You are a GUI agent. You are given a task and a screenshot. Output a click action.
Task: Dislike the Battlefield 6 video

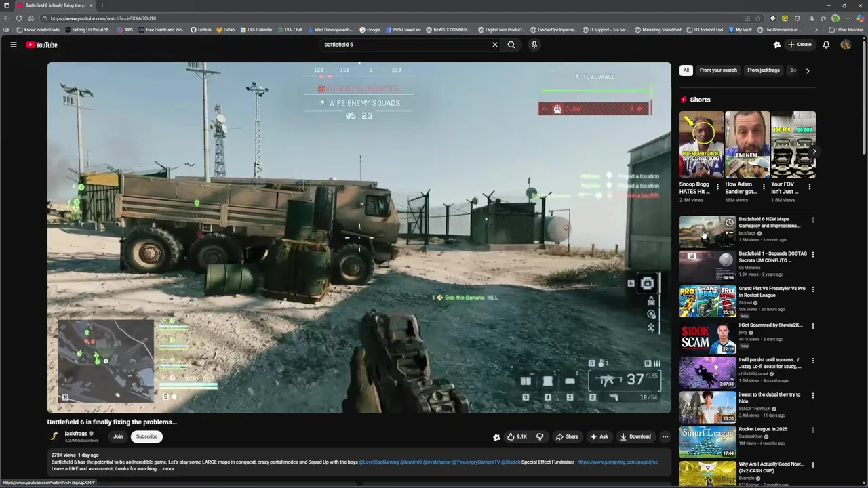(540, 436)
